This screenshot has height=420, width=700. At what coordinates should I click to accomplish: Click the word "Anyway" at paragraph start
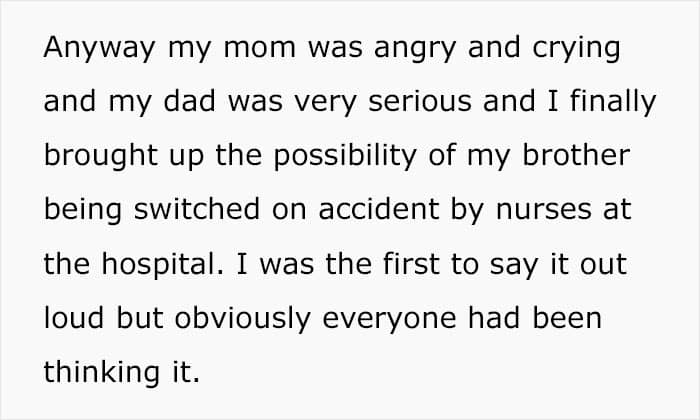99,48
